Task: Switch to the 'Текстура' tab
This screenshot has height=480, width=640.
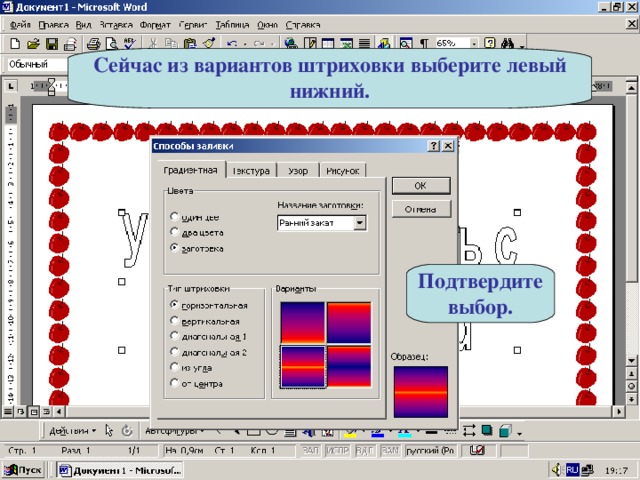Action: coord(251,171)
